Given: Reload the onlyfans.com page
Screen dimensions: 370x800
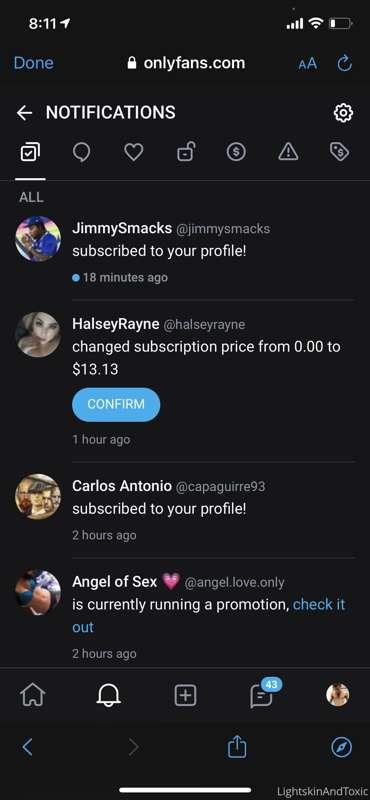Looking at the screenshot, I should 344,63.
